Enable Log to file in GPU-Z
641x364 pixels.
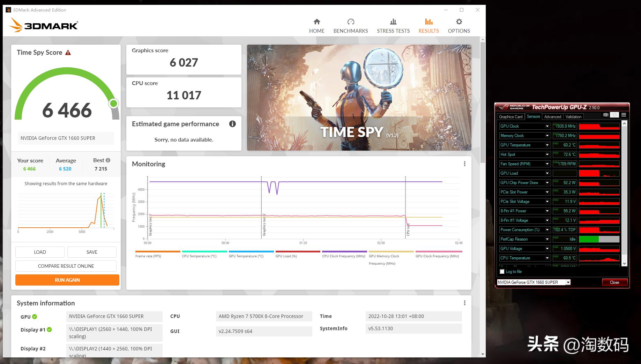pos(502,271)
